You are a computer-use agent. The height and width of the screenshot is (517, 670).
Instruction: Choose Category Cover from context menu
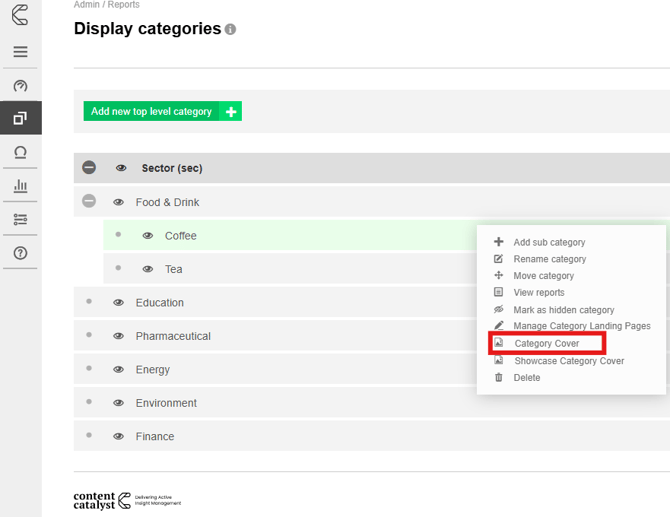pyautogui.click(x=547, y=344)
